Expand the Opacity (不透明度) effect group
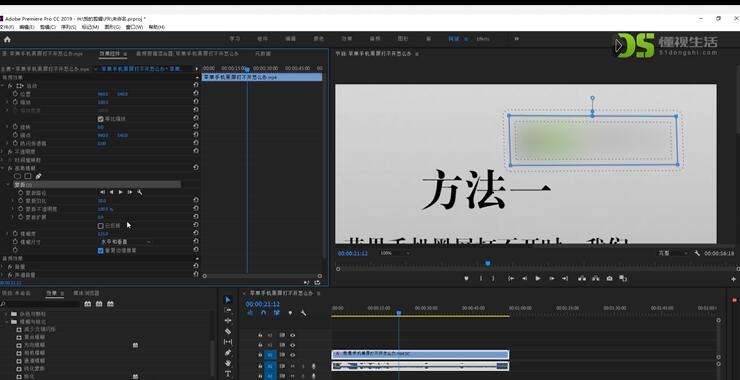The image size is (740, 380). tap(3, 152)
